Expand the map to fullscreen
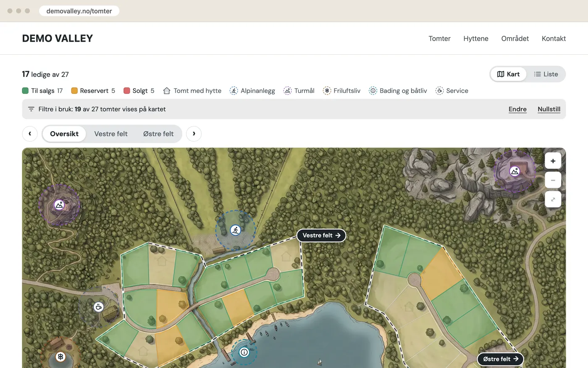 (x=553, y=199)
